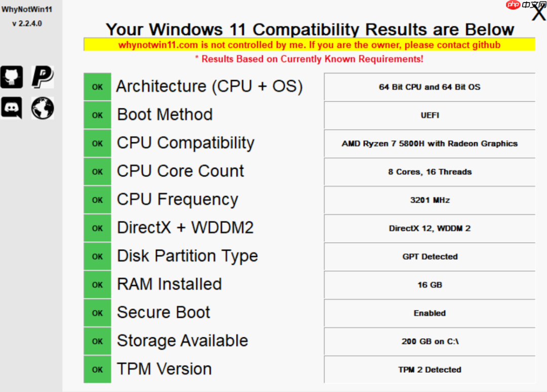Image resolution: width=547 pixels, height=392 pixels.
Task: Click the OK indicator beside Architecture (CPU + OS)
Action: coord(97,86)
